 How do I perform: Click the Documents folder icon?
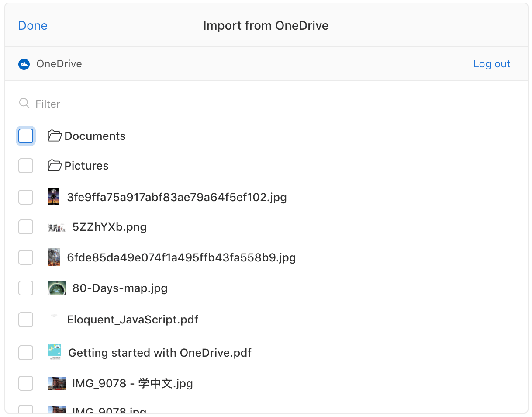click(x=55, y=136)
